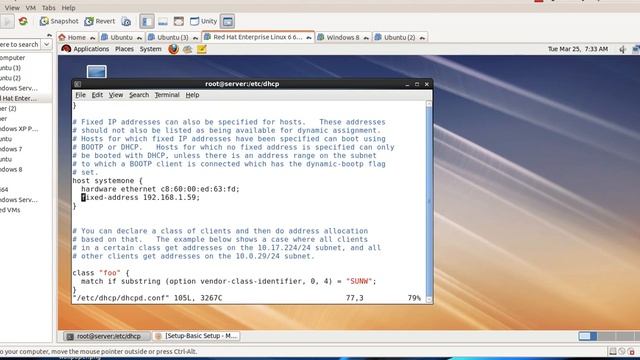Screen dimensions: 640x360
Task: Click the hardware ethernet line
Action: [160, 189]
